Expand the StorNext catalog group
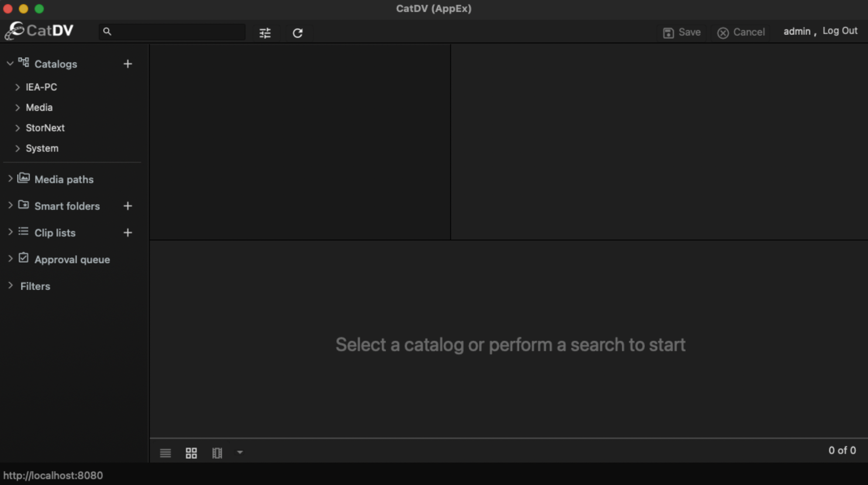This screenshot has height=485, width=868. (17, 128)
